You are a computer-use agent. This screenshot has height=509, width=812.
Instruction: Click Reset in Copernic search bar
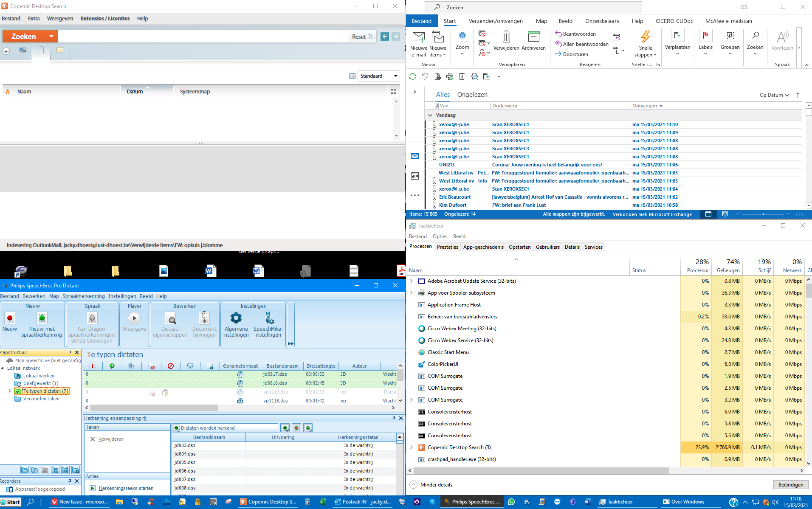click(x=362, y=37)
